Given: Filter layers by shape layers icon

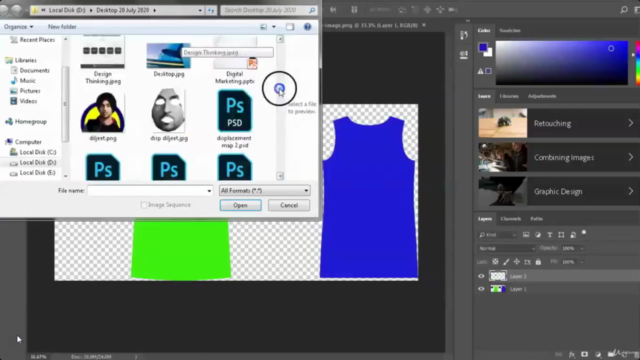Looking at the screenshot, I should click(x=561, y=235).
